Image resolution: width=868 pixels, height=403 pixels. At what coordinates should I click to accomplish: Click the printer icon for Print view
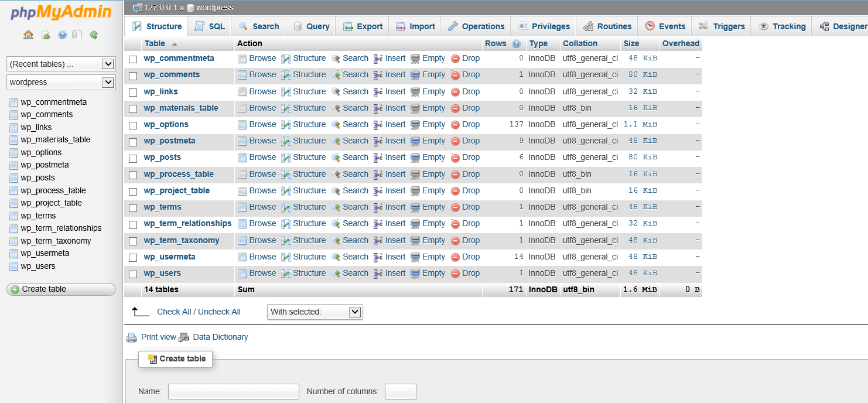coord(132,337)
